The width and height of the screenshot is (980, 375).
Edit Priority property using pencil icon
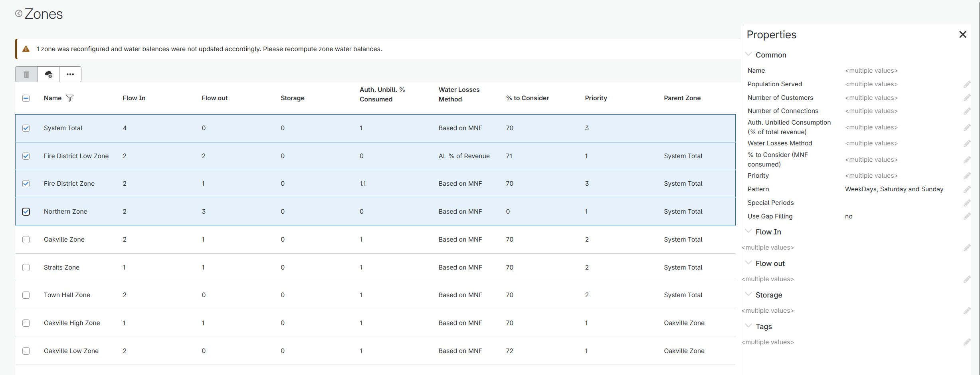[x=967, y=176]
